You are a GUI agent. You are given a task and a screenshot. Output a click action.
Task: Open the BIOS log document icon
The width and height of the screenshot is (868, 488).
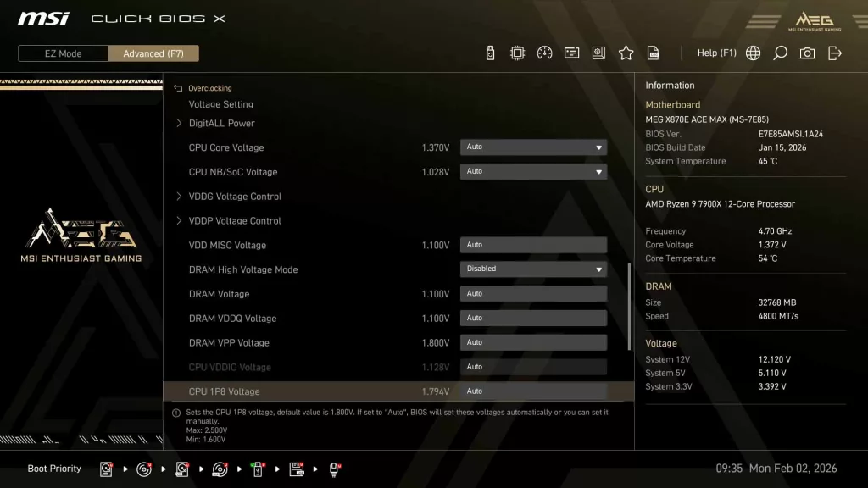pyautogui.click(x=653, y=53)
